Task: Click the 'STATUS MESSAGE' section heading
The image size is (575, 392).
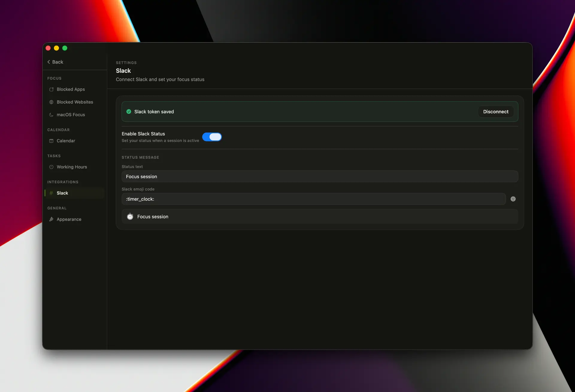Action: (x=140, y=158)
